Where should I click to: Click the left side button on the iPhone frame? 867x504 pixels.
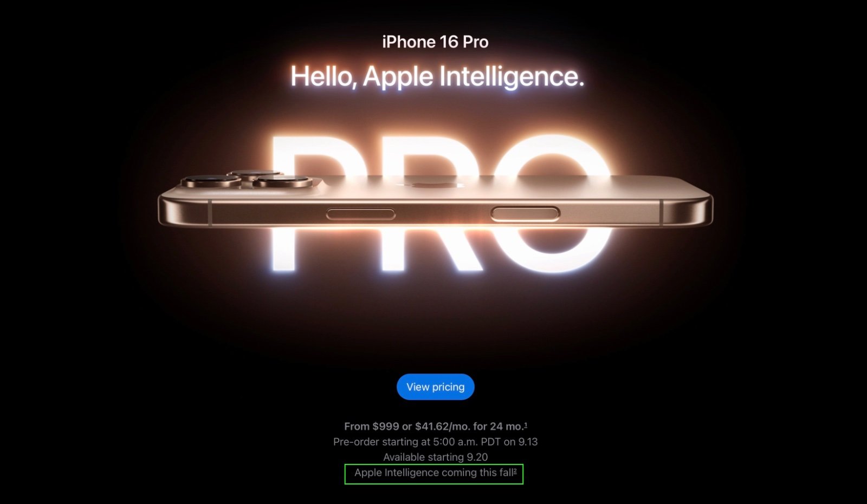tap(360, 215)
